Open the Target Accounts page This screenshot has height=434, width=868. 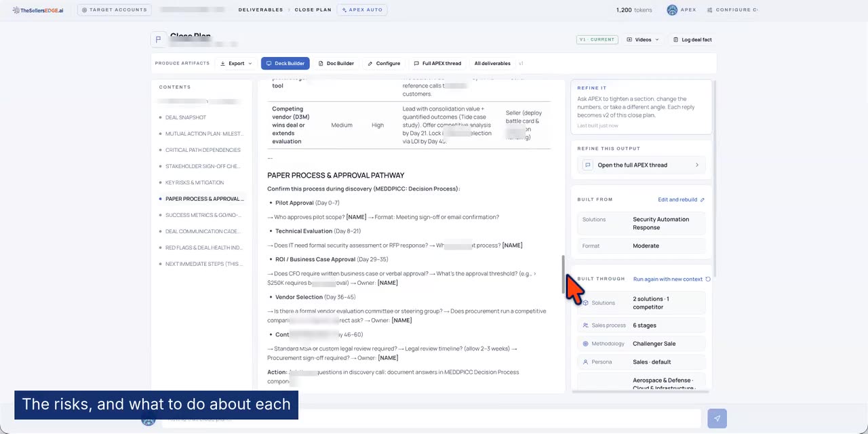(x=115, y=10)
